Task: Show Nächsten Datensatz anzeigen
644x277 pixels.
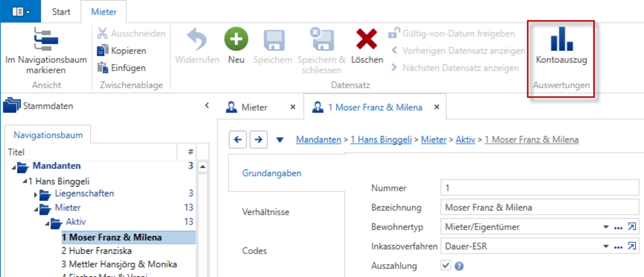Action: [x=454, y=68]
